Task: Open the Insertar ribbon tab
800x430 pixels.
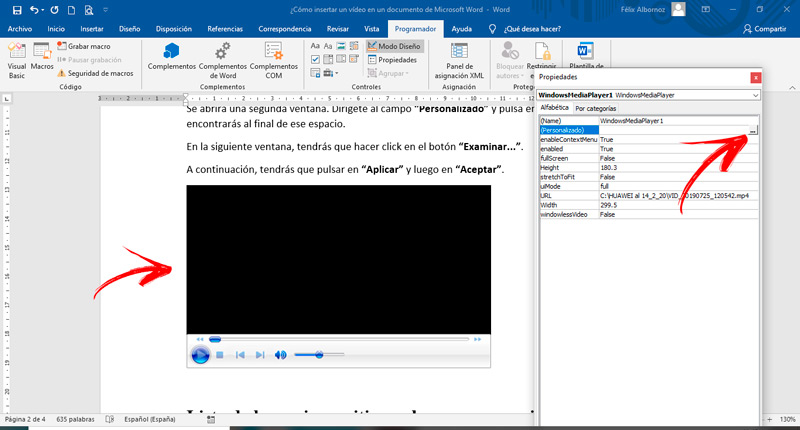Action: [x=92, y=29]
